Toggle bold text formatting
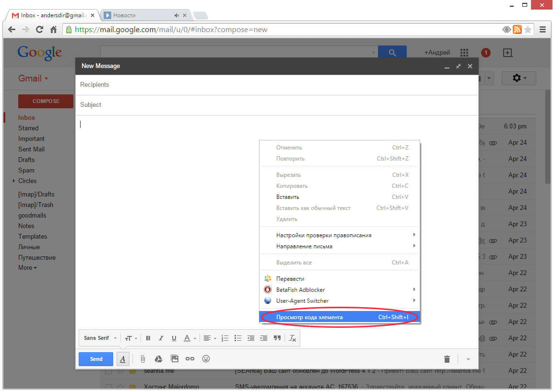Image resolution: width=554 pixels, height=392 pixels. (x=148, y=338)
